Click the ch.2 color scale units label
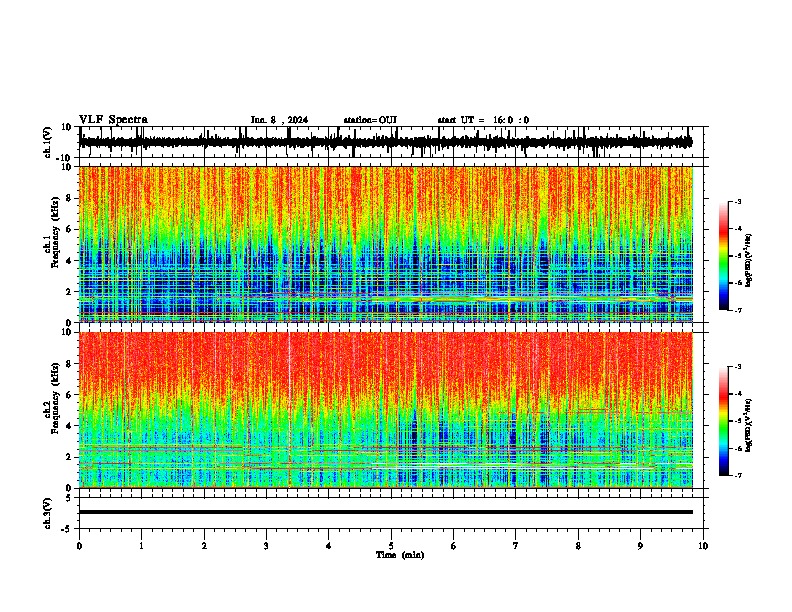Screen dimensions: 792x612 [x=749, y=425]
